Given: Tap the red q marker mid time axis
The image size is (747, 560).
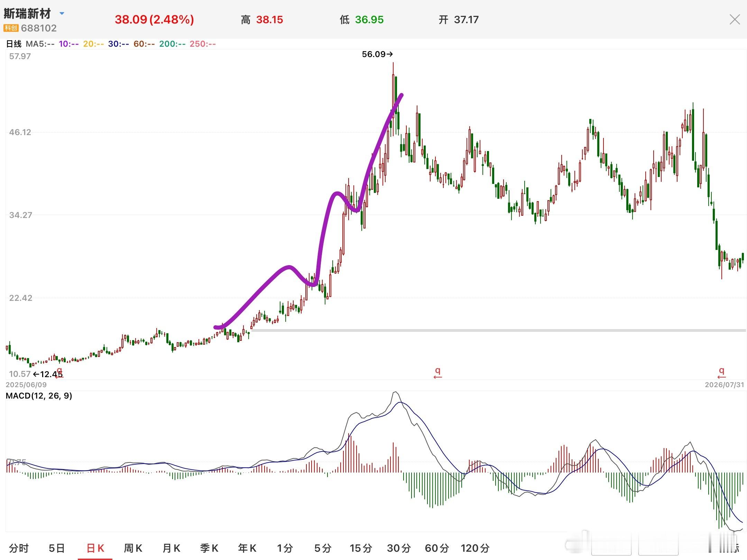Looking at the screenshot, I should click(438, 373).
